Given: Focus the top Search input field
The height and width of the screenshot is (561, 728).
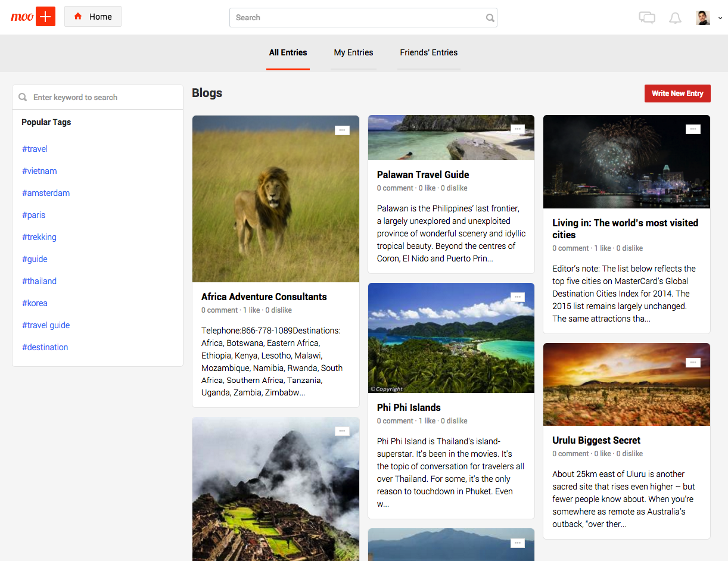Looking at the screenshot, I should [x=363, y=18].
